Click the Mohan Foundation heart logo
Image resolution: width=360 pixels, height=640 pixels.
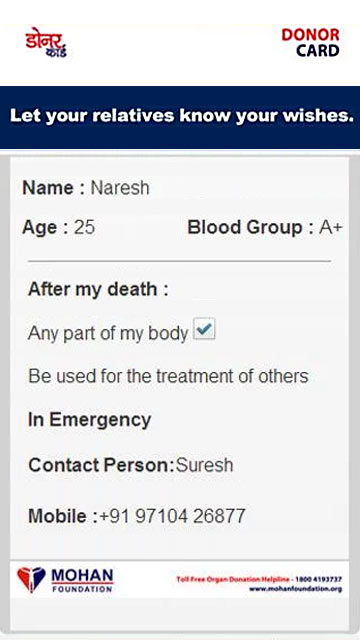click(x=31, y=579)
